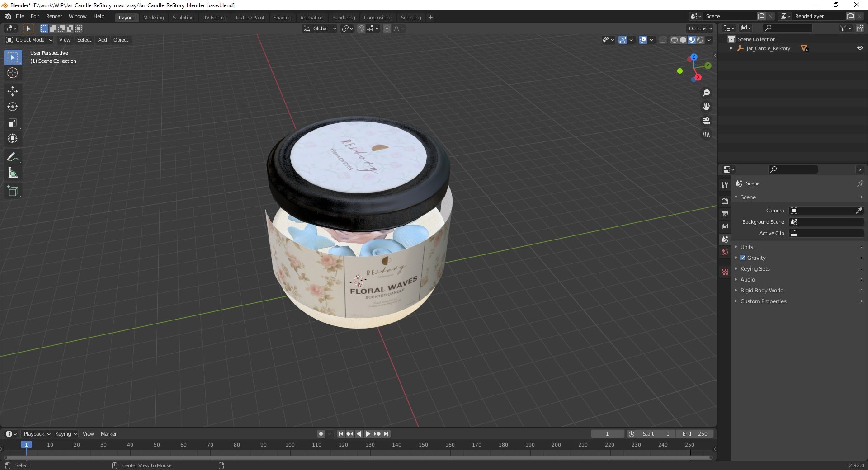
Task: Activate the Rotate tool
Action: (13, 107)
